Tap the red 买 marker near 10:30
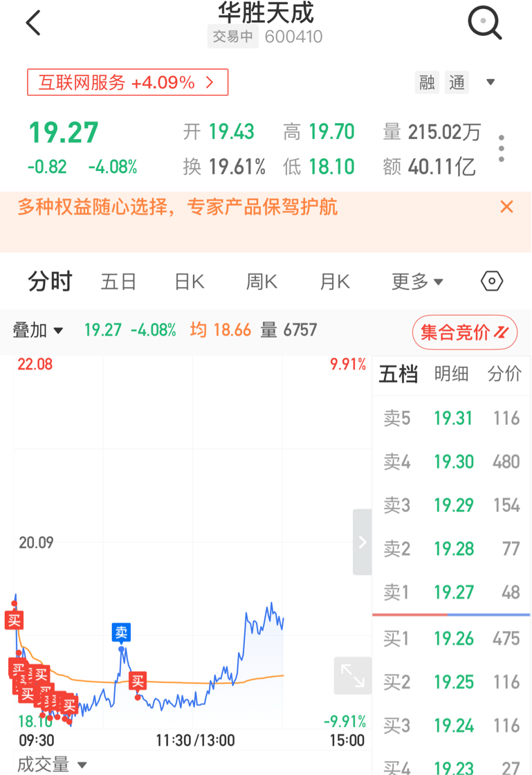This screenshot has height=775, width=532. click(138, 681)
